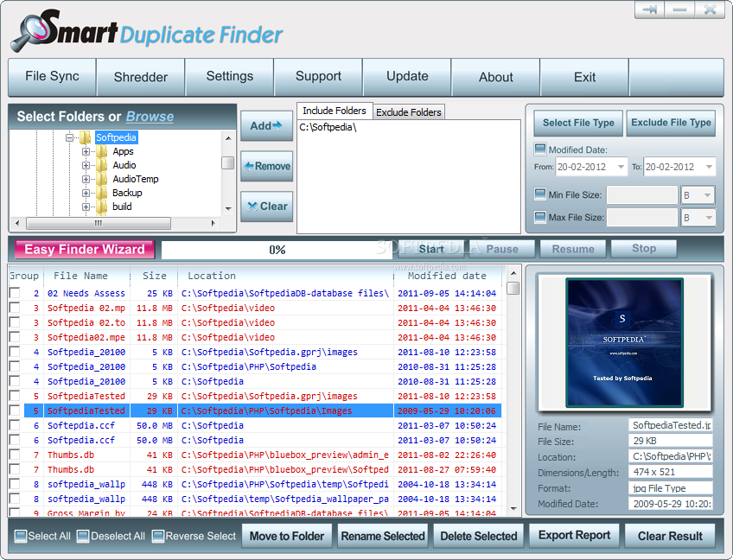The image size is (733, 560).
Task: Minimize the Smart Duplicate Finder window
Action: (x=679, y=10)
